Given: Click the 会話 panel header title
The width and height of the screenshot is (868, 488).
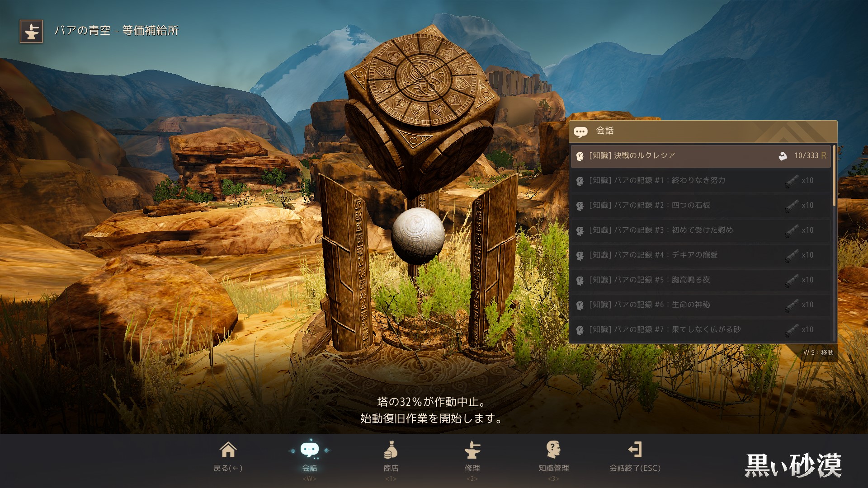Looking at the screenshot, I should pyautogui.click(x=604, y=131).
